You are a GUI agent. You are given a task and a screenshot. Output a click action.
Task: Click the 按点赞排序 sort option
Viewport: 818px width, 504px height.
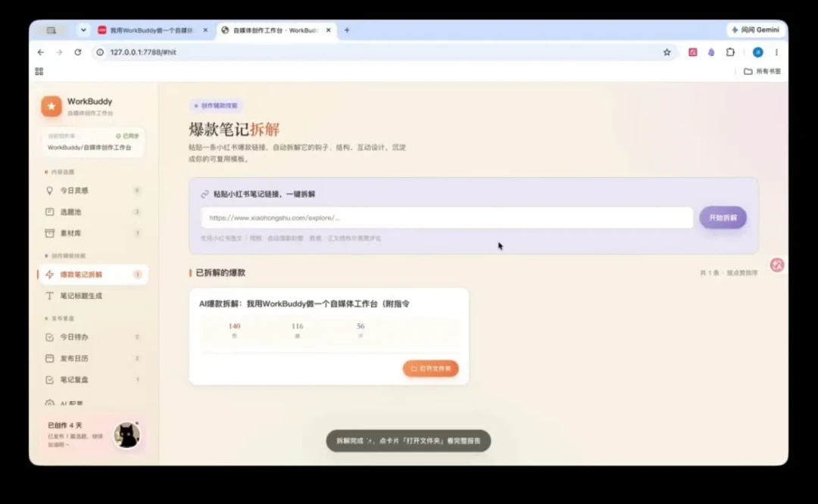(x=742, y=273)
